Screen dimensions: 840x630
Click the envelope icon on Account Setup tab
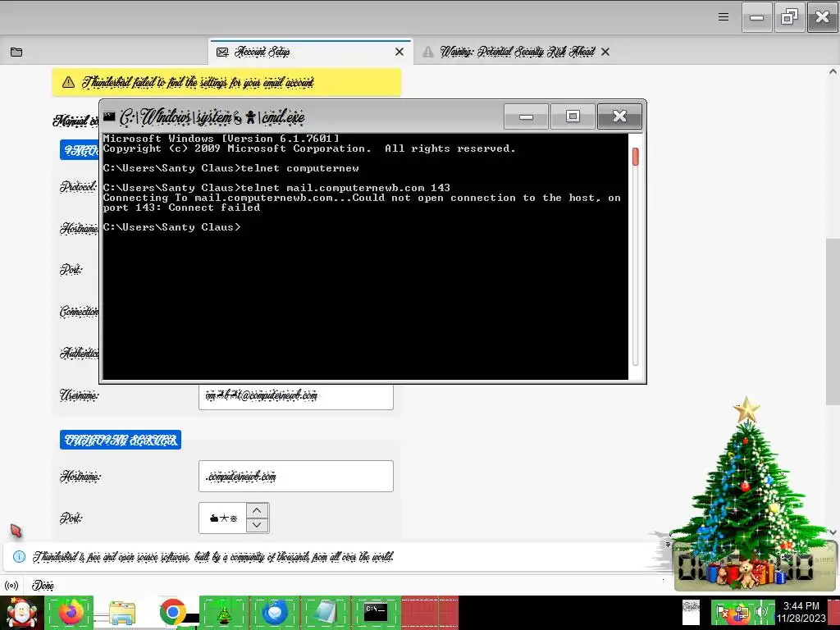click(222, 52)
